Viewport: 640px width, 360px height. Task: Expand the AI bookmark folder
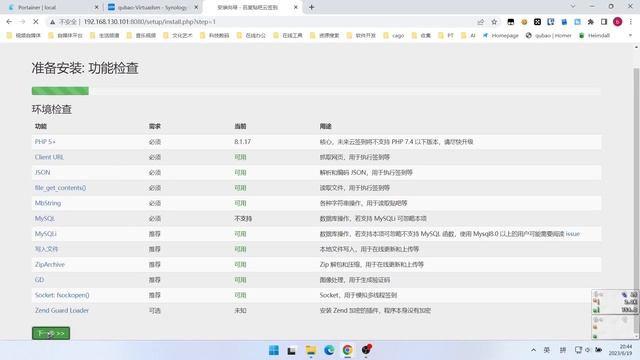click(468, 36)
